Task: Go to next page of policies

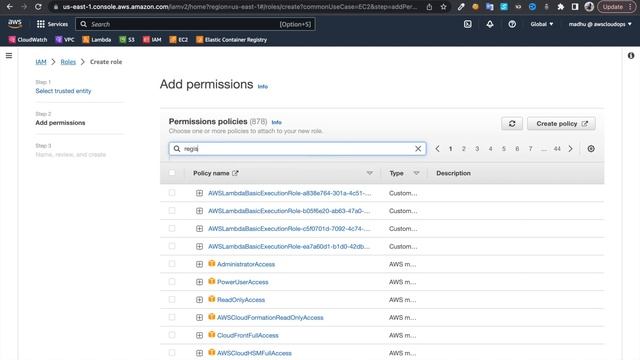Action: click(571, 149)
